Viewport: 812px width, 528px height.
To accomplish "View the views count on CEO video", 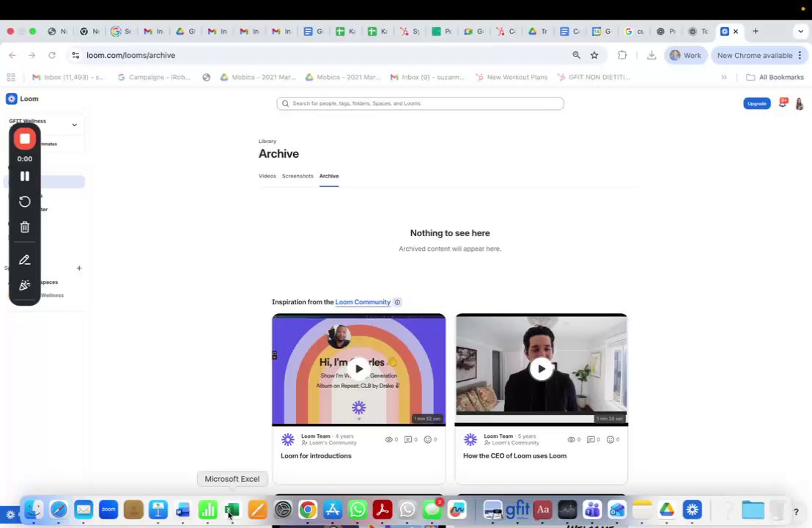I will [x=574, y=439].
